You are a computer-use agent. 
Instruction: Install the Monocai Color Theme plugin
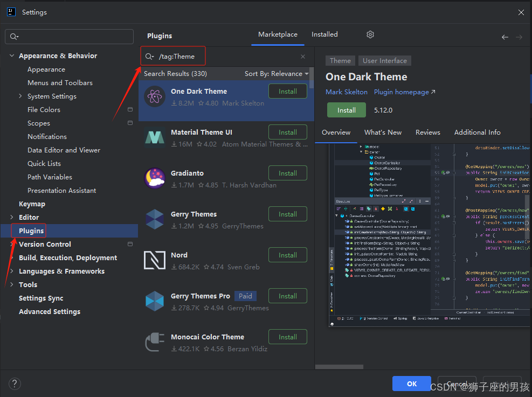288,337
